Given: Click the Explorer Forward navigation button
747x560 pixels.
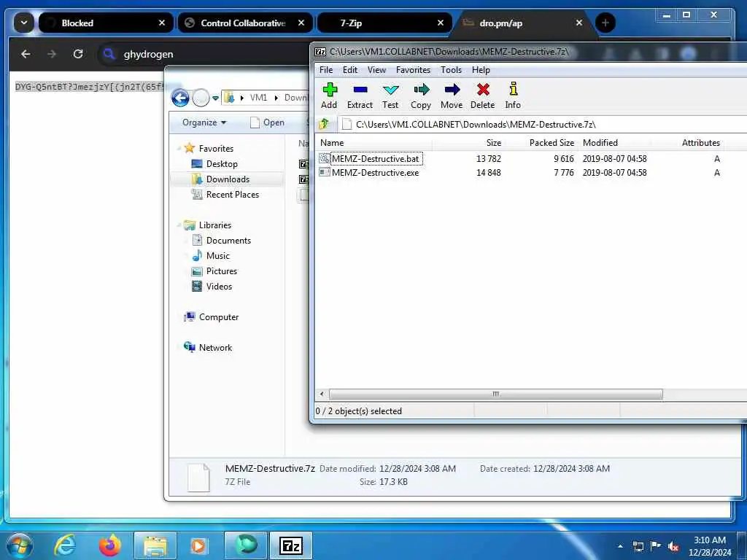Looking at the screenshot, I should [x=201, y=98].
